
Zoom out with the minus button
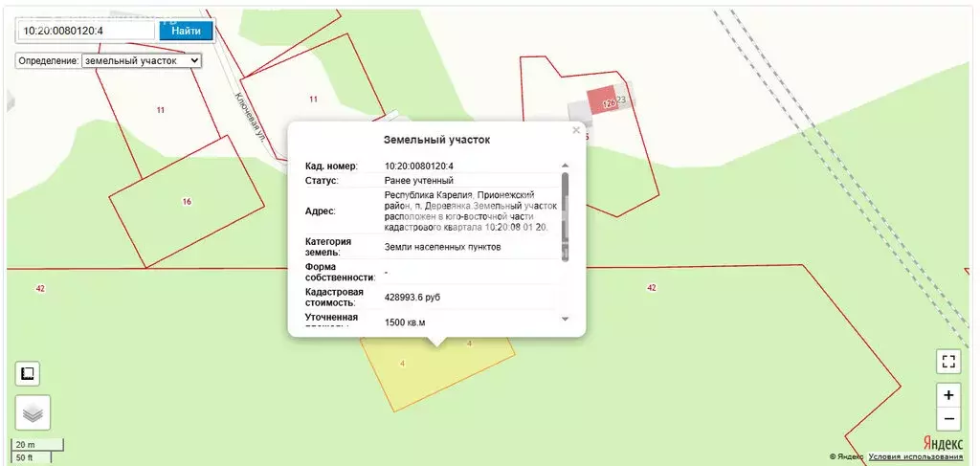point(948,418)
